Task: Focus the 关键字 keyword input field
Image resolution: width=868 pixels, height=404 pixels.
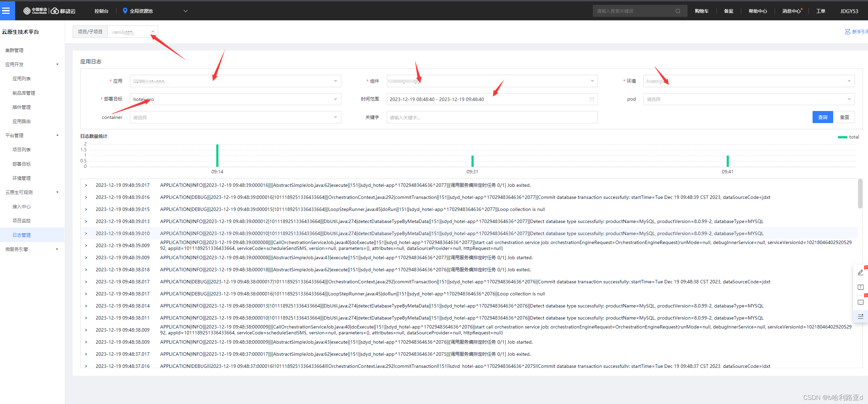Action: pos(492,118)
